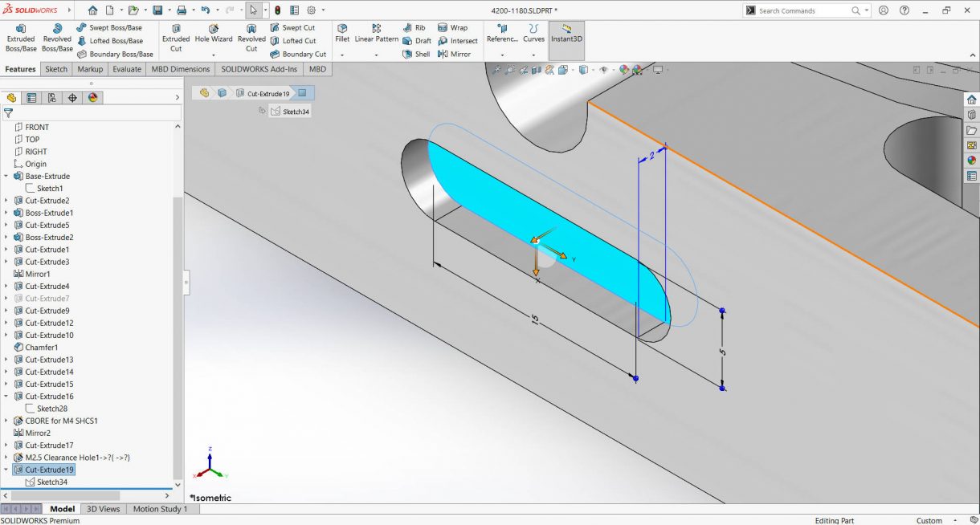Open the MBD Dimensions tab
Screen dimensions: 980x525
point(181,69)
